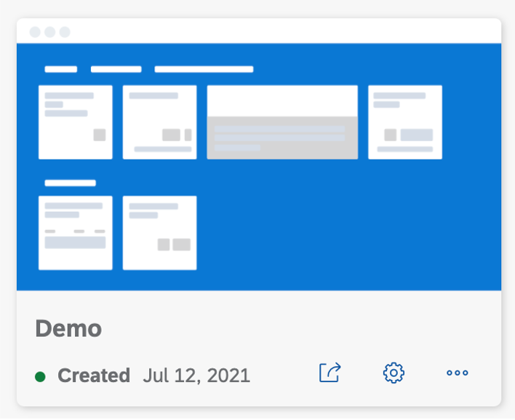The width and height of the screenshot is (515, 420).
Task: Click the 'Jul 12, 2021' date text
Action: [196, 376]
